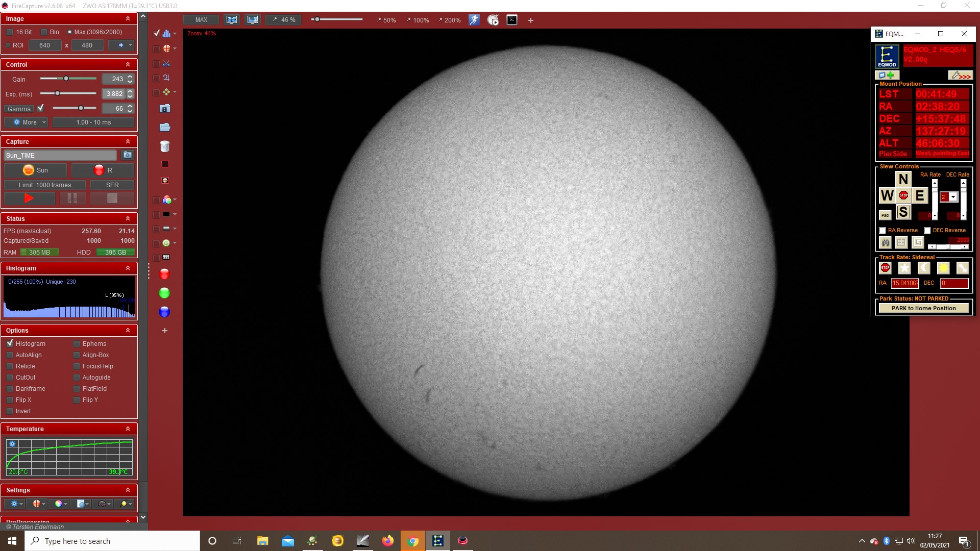Screen dimensions: 980x551
Task: Open the EQMOD app in Windows taskbar
Action: (438, 541)
